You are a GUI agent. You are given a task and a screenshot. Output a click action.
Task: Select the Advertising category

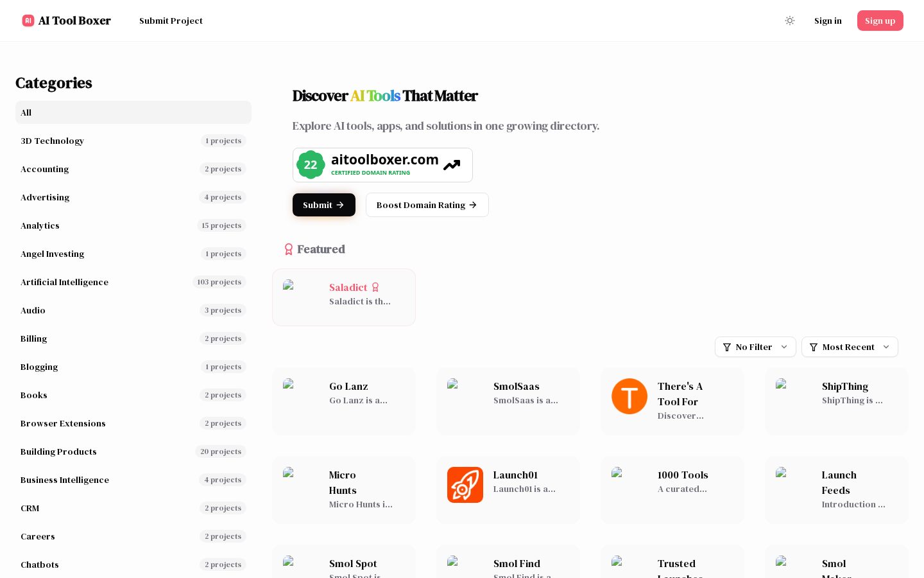click(133, 197)
